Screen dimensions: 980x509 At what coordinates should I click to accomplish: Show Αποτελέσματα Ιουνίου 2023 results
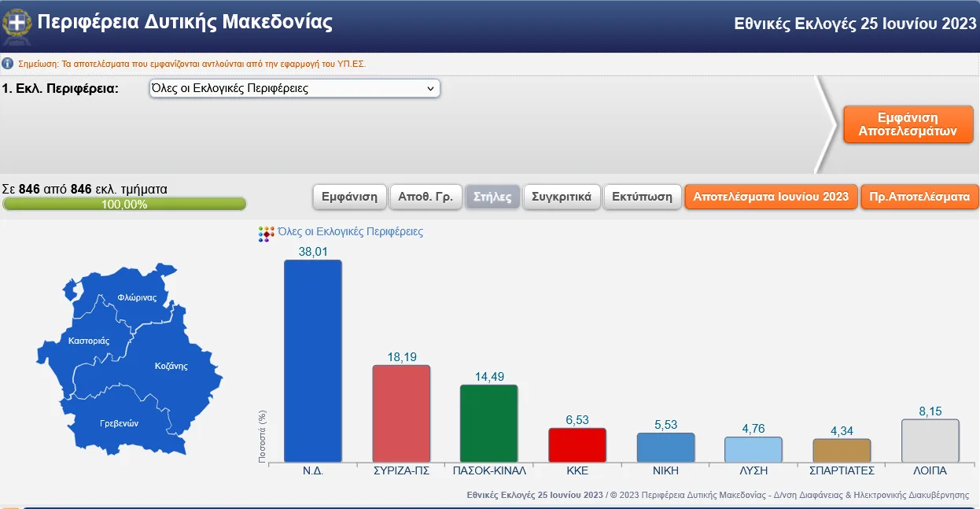coord(771,197)
